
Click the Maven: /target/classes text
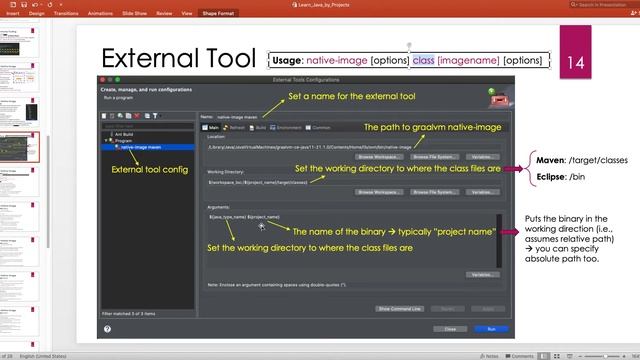[x=582, y=160]
